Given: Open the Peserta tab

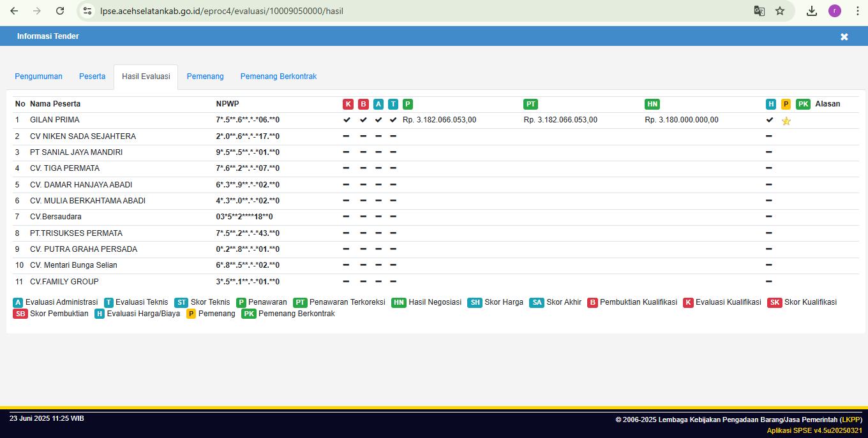Looking at the screenshot, I should point(93,77).
